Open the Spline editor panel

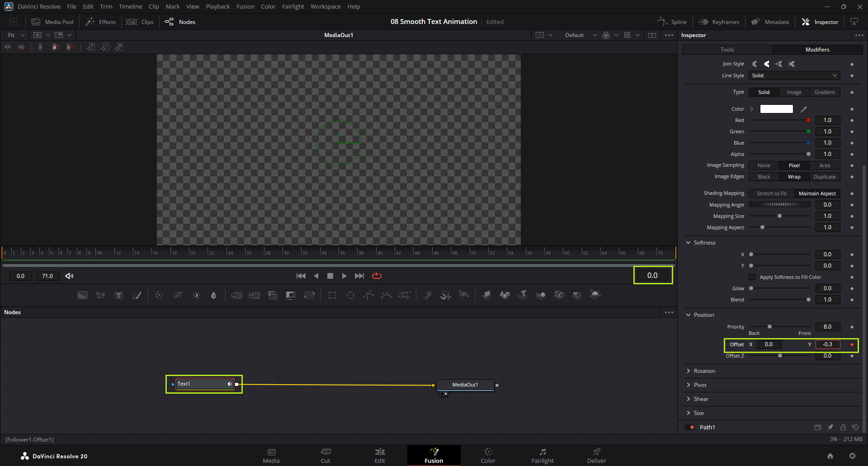[672, 22]
